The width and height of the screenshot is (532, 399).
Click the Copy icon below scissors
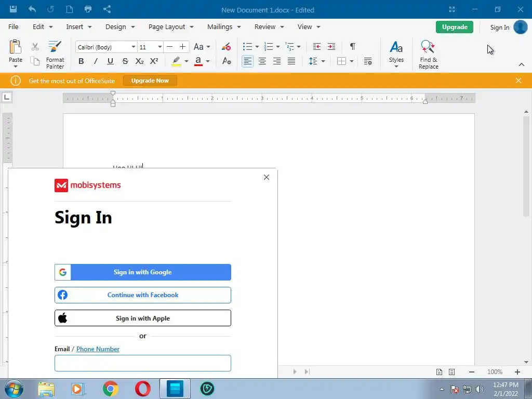pos(35,61)
